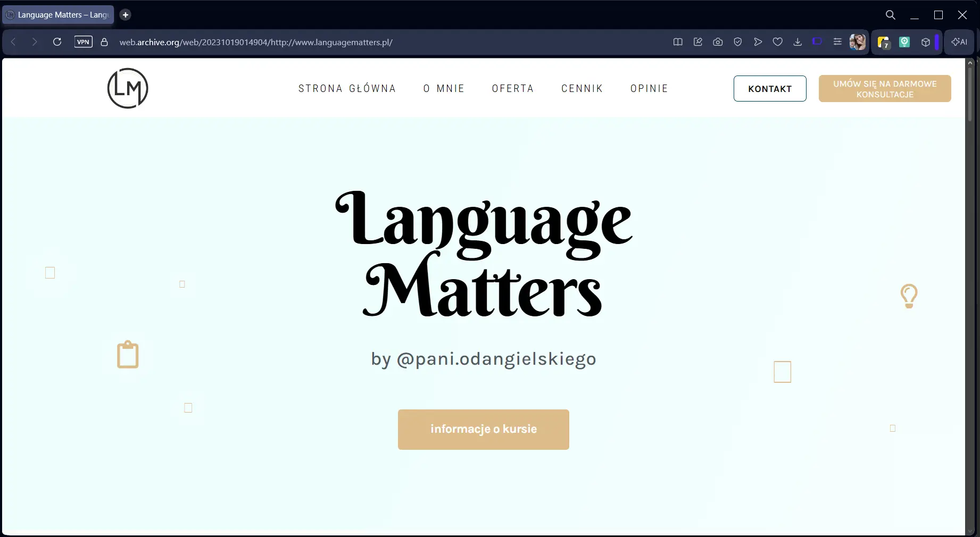Viewport: 980px width, 537px height.
Task: Select CENNIK in the navigation
Action: (x=582, y=88)
